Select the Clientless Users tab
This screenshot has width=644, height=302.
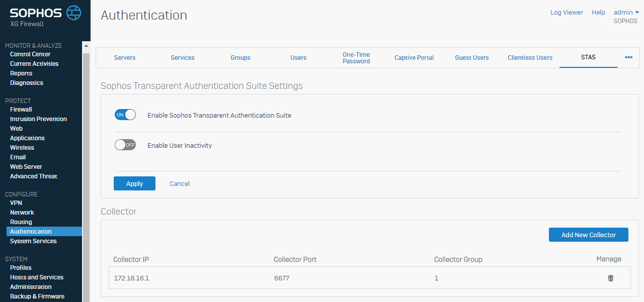point(530,58)
